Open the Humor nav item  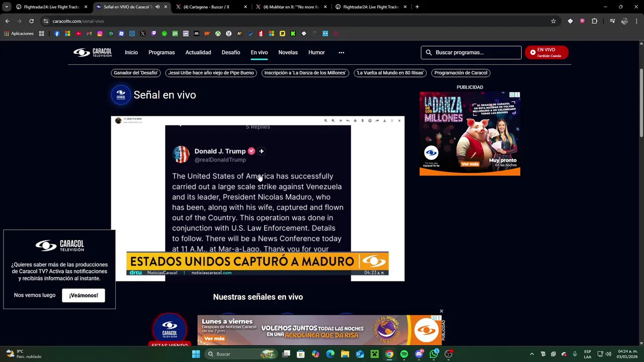point(316,52)
